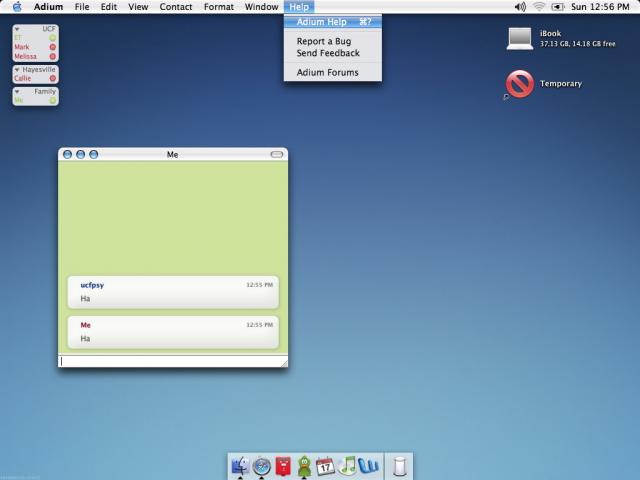The image size is (640, 480).
Task: Click the Ha text in the Me message
Action: tap(85, 339)
